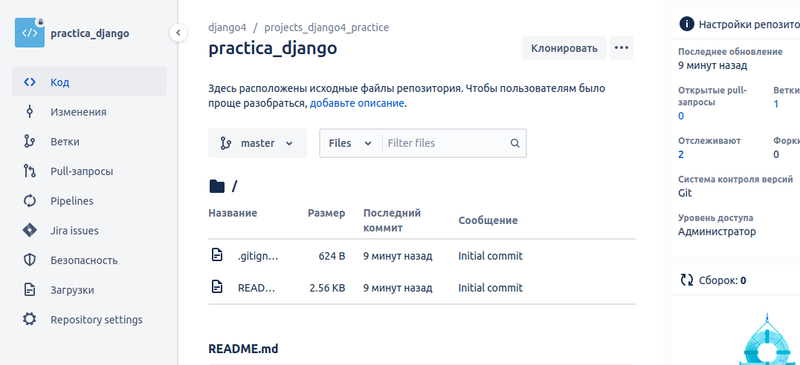Click the open pull requests count 0
This screenshot has width=800, height=365.
pyautogui.click(x=681, y=116)
